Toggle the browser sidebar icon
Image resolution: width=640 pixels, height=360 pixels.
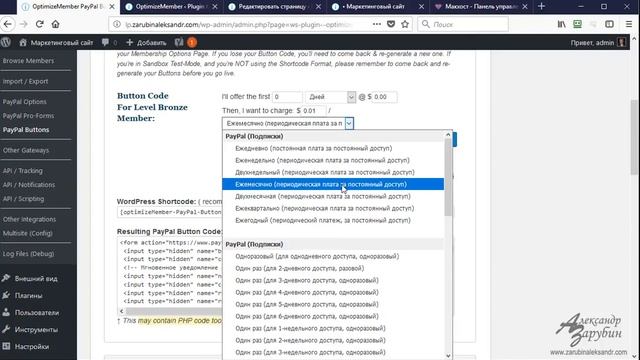[x=609, y=24]
